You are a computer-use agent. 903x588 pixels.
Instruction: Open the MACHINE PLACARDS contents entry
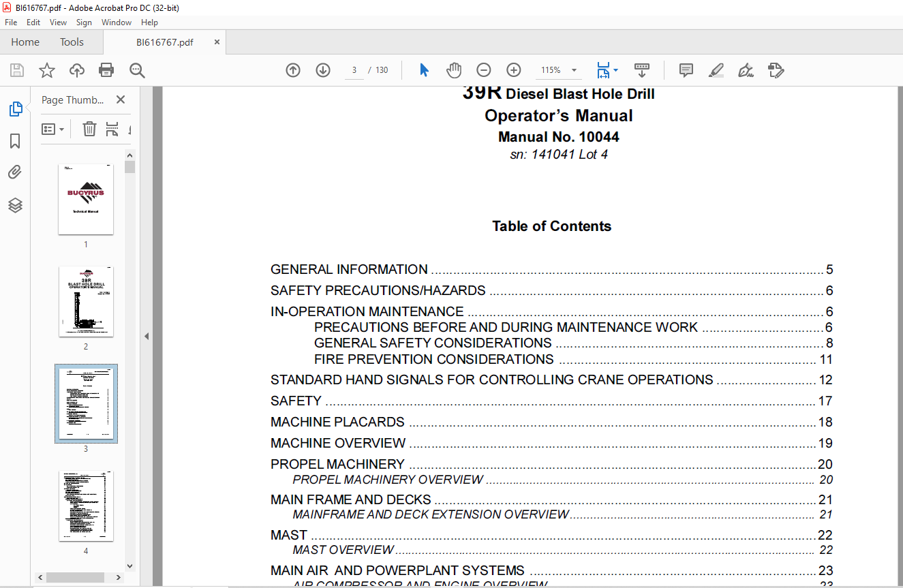click(551, 422)
